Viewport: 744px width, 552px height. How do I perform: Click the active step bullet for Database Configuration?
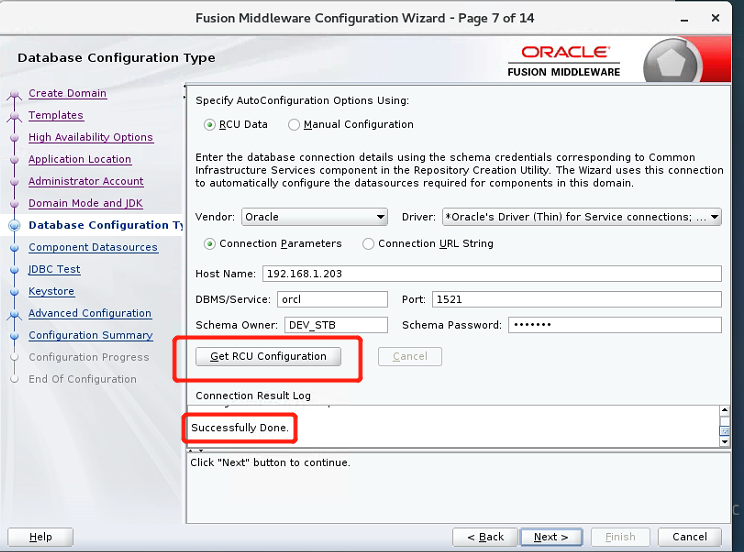pos(15,225)
